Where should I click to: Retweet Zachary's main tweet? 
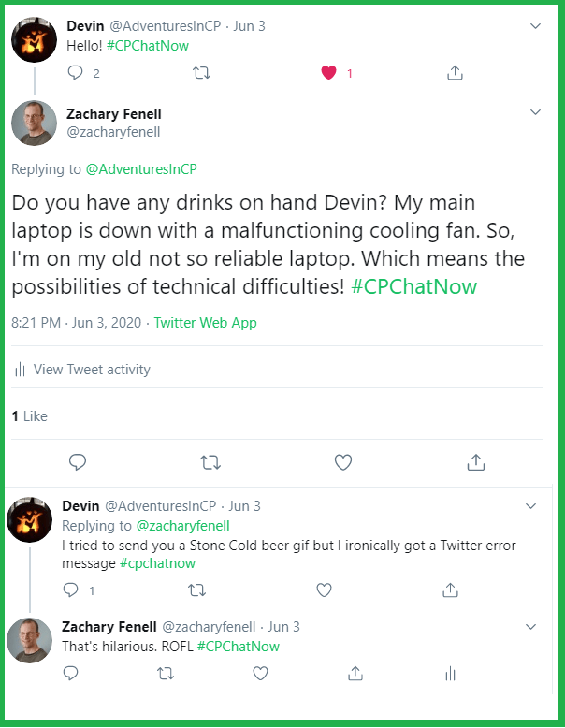pyautogui.click(x=210, y=461)
